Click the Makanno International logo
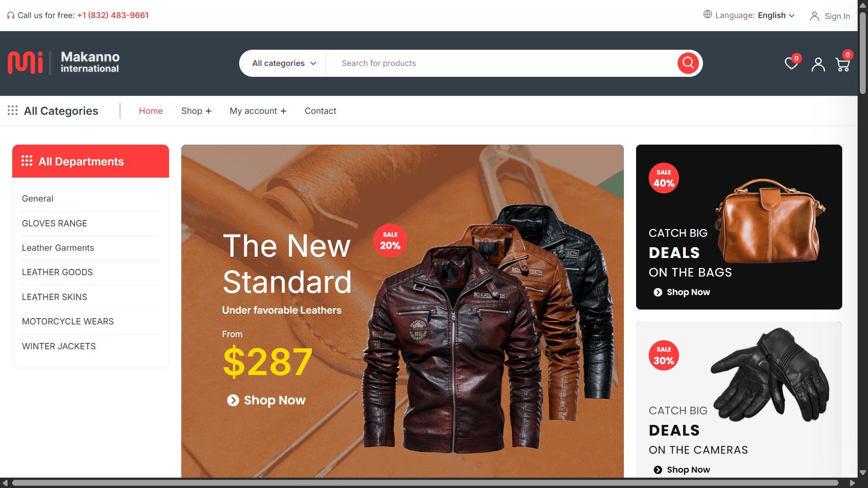This screenshot has height=488, width=868. coord(64,62)
